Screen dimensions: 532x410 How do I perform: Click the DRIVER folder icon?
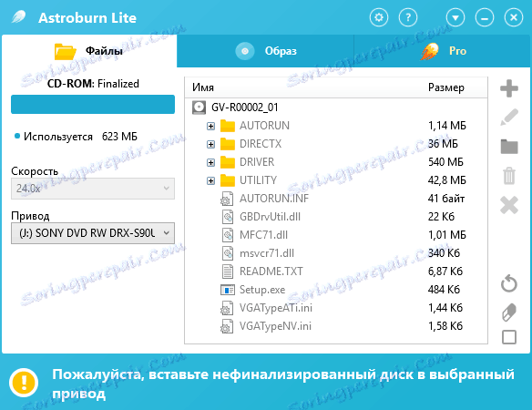(x=228, y=162)
